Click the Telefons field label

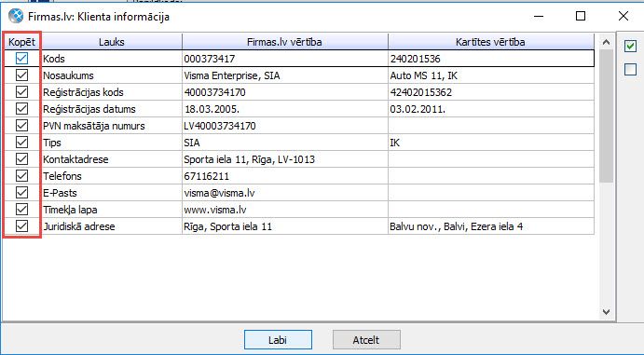(62, 176)
